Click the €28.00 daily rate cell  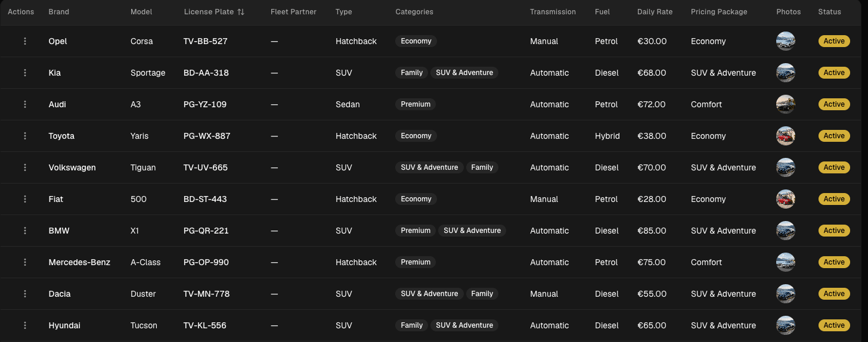[x=652, y=199]
